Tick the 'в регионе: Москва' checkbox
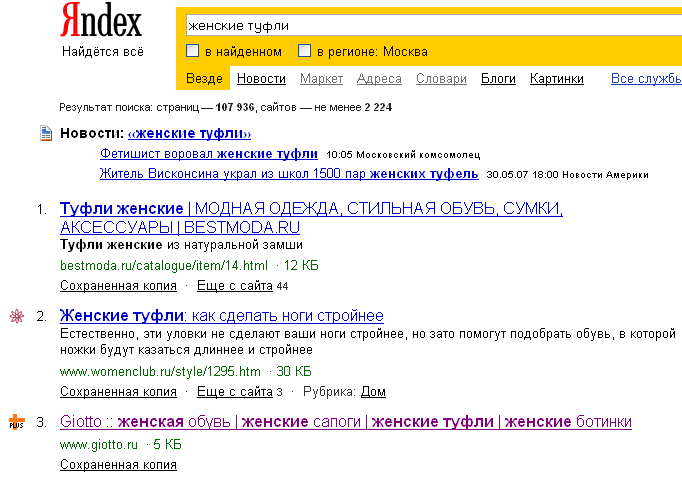 (304, 51)
